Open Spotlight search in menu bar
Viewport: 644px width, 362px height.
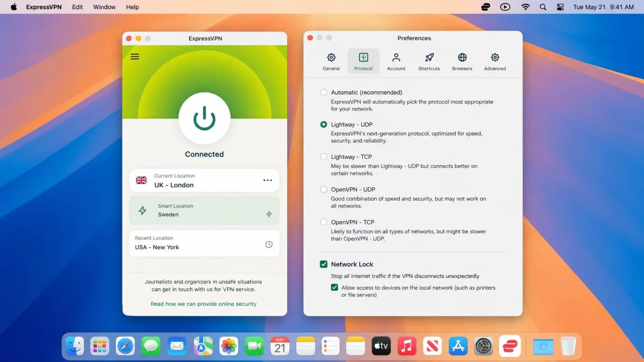click(543, 7)
